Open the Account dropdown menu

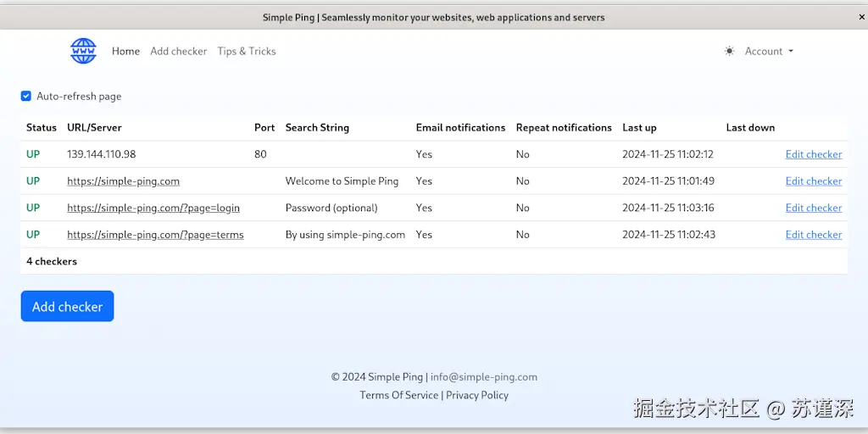click(769, 52)
